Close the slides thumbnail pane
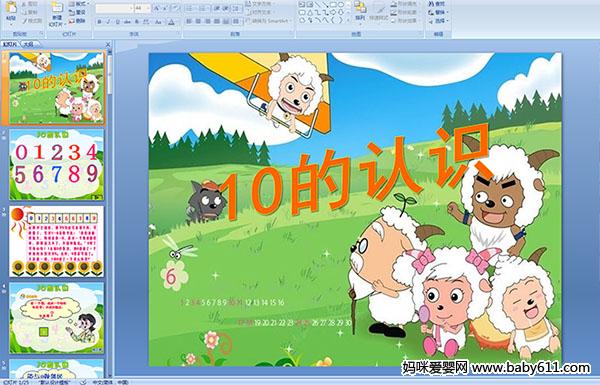The image size is (600, 385). [x=108, y=44]
